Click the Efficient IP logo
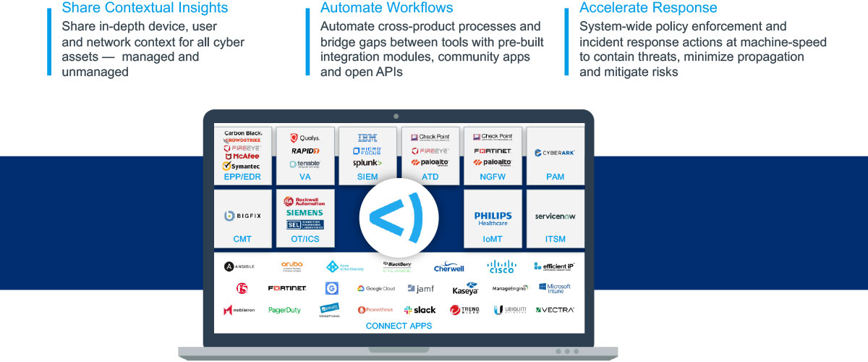 (x=554, y=266)
